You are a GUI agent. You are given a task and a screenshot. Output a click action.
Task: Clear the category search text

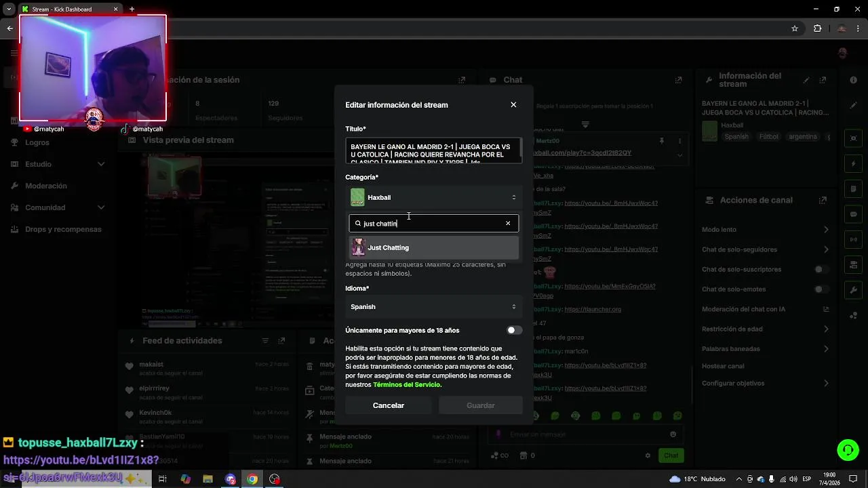[x=508, y=223]
